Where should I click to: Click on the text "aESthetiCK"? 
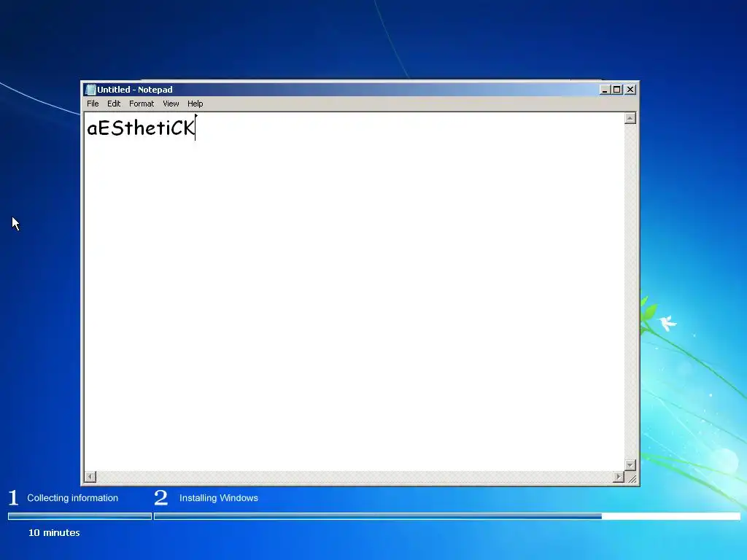click(x=141, y=128)
